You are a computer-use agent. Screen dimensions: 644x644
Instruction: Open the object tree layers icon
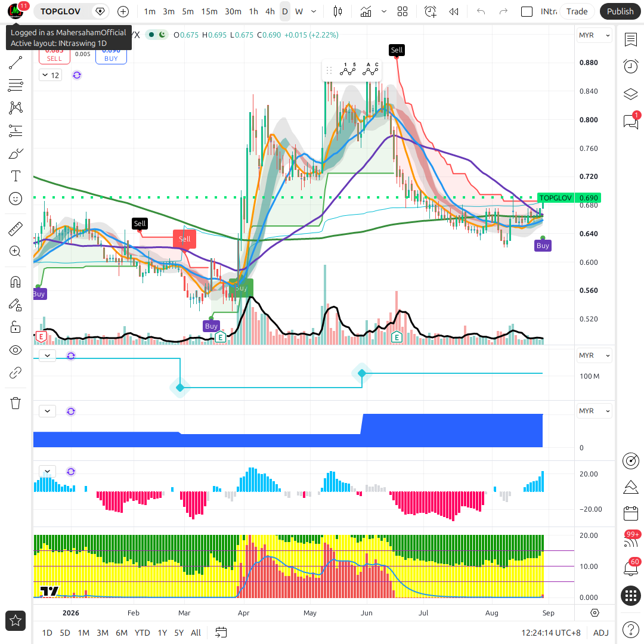coord(630,94)
